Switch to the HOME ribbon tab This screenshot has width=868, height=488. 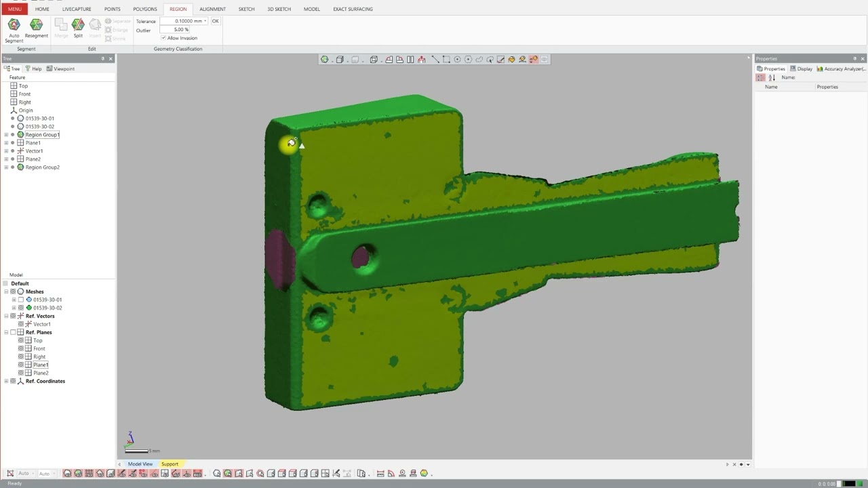point(42,9)
